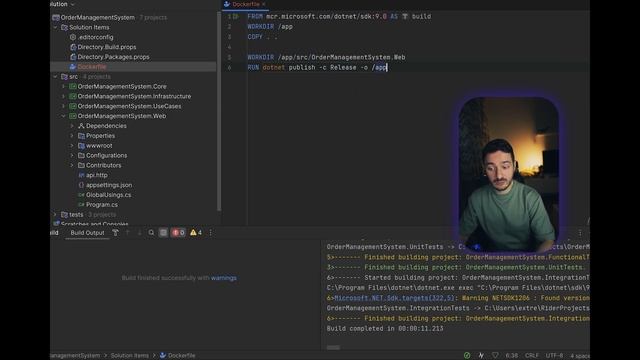Switch to the Build Output tab
The height and width of the screenshot is (360, 640).
pos(87,233)
